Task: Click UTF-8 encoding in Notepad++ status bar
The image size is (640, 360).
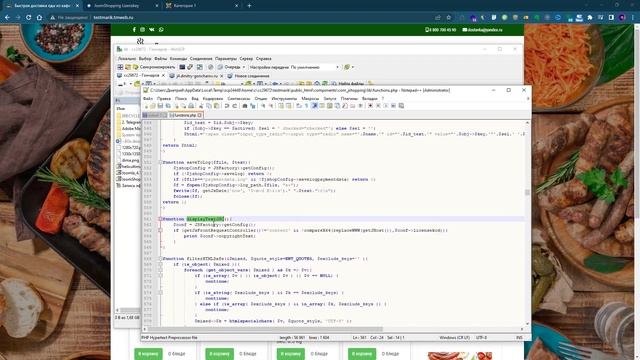Action: point(481,338)
